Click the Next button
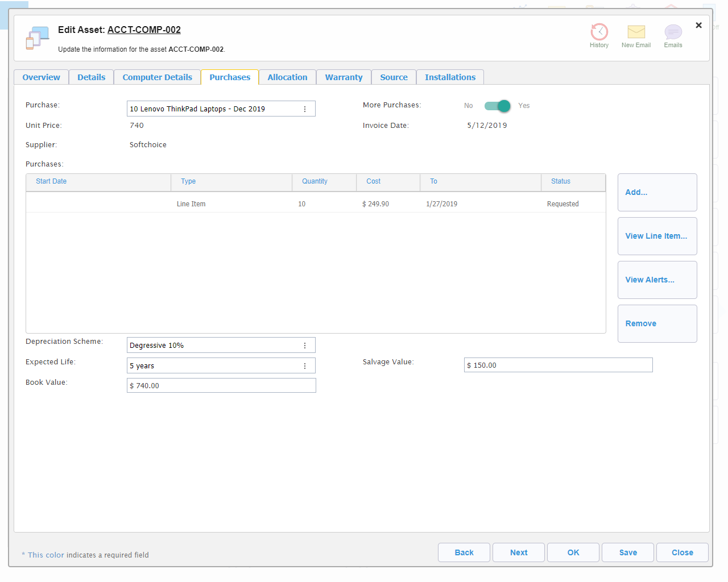Image resolution: width=728 pixels, height=582 pixels. coord(519,552)
